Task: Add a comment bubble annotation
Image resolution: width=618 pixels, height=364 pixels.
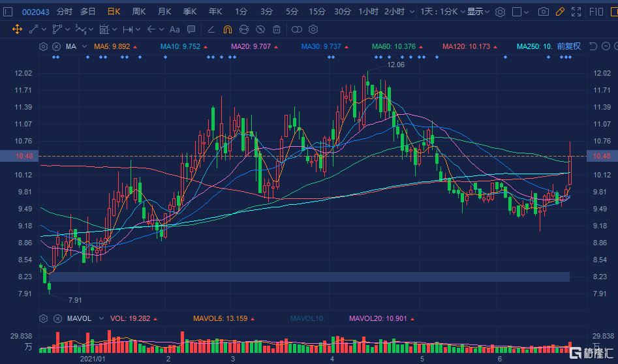Action: (x=191, y=29)
